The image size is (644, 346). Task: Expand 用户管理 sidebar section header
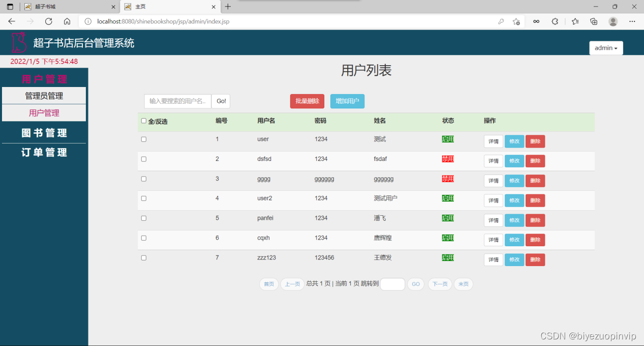tap(44, 79)
